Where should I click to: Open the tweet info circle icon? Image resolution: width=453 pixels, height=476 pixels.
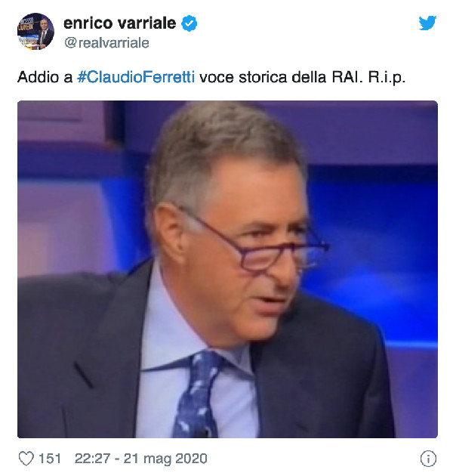tap(428, 459)
